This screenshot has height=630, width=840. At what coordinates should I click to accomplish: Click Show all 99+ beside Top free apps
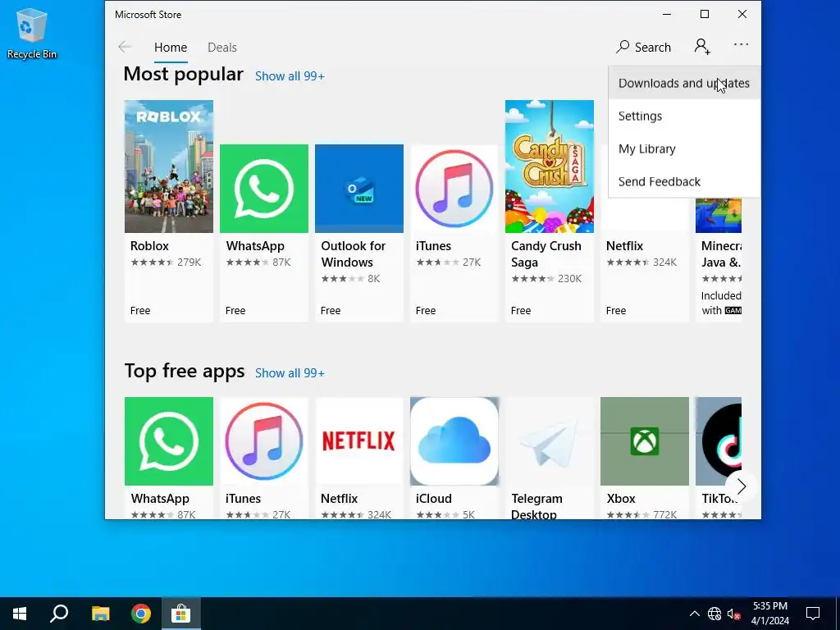[x=290, y=373]
